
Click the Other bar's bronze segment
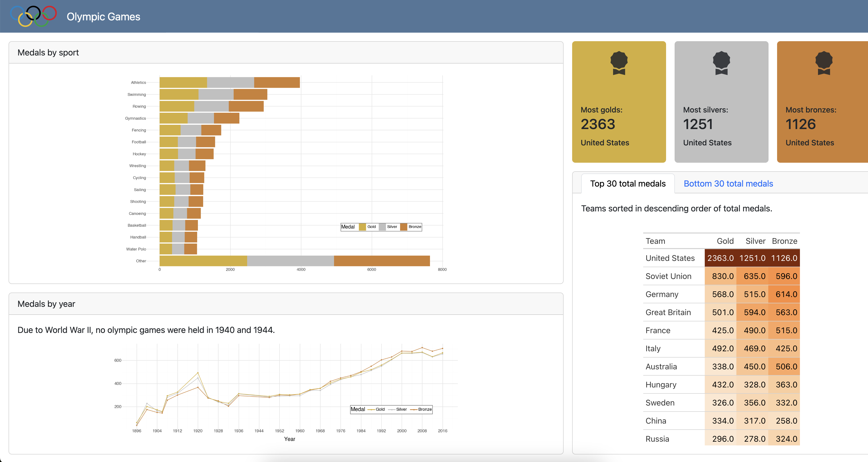tap(382, 261)
